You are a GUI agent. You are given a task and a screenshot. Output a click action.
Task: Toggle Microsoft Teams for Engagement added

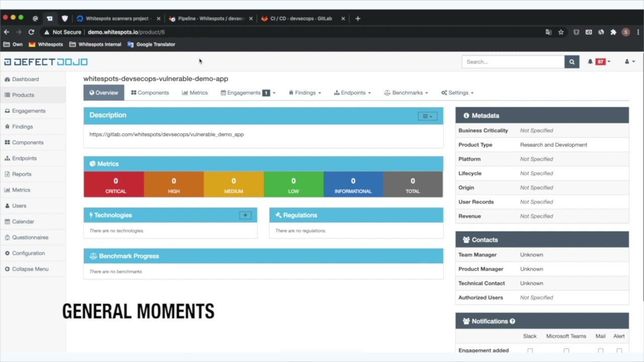(x=567, y=351)
